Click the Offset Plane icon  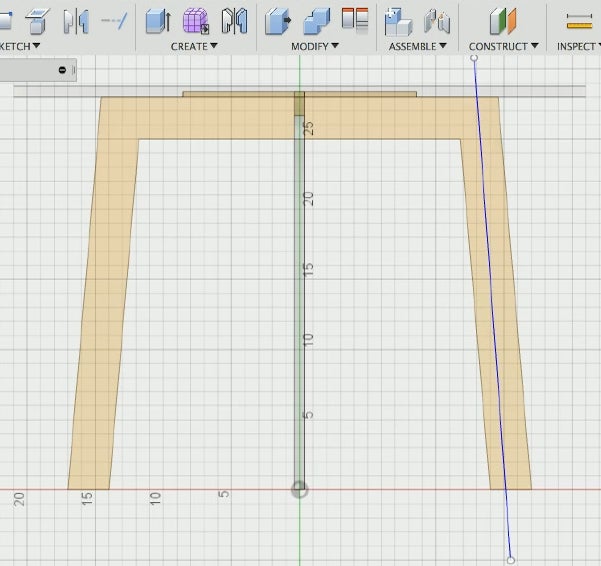point(502,21)
